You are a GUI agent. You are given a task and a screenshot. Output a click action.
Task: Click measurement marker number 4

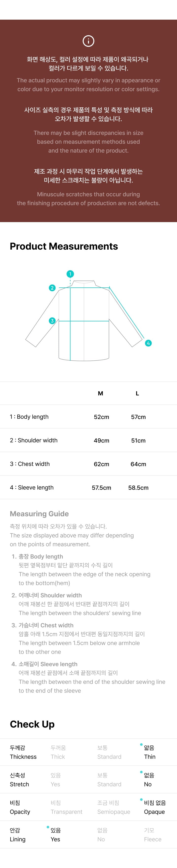click(148, 343)
